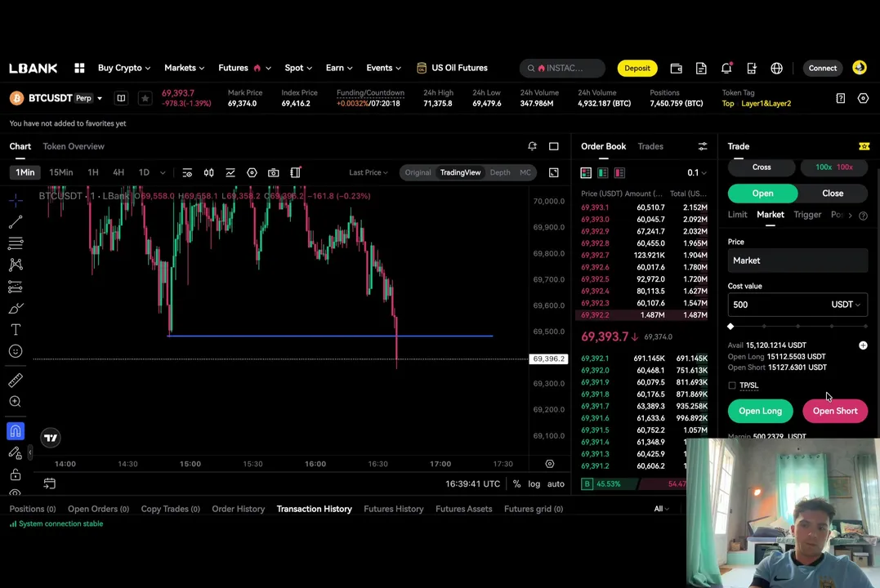This screenshot has width=880, height=588.
Task: Click the Open Long button
Action: point(760,411)
